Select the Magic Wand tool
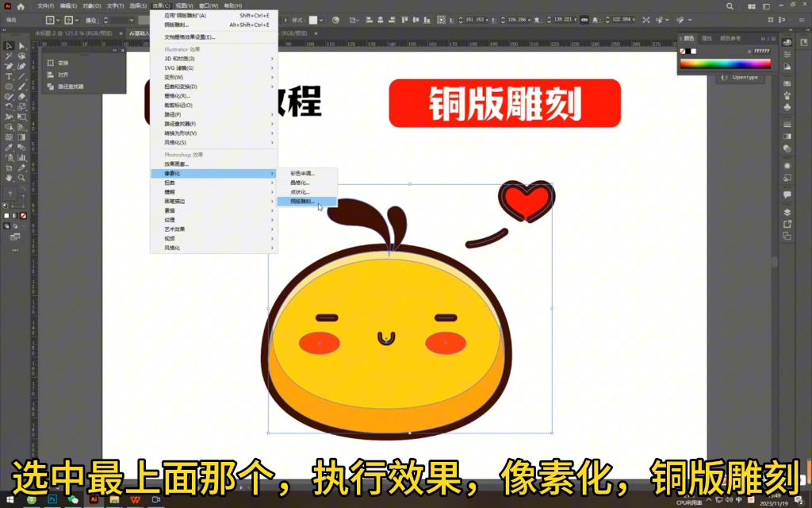This screenshot has height=508, width=812. pos(8,54)
